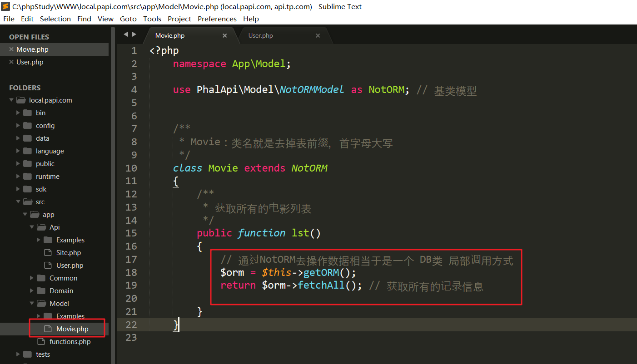Click the local.papi.com folder icon
This screenshot has height=364, width=637.
(21, 100)
